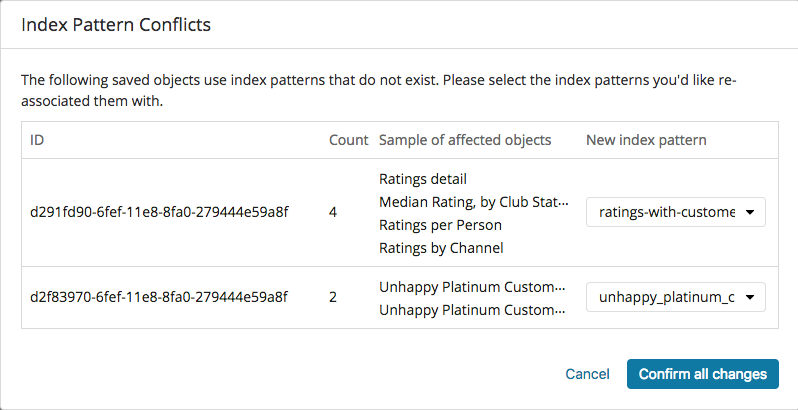Select the ID starting with d291fd90
The width and height of the screenshot is (798, 410).
pyautogui.click(x=161, y=213)
